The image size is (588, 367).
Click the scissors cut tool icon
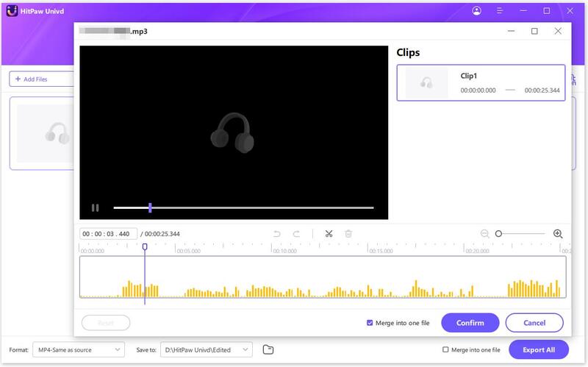pos(329,234)
